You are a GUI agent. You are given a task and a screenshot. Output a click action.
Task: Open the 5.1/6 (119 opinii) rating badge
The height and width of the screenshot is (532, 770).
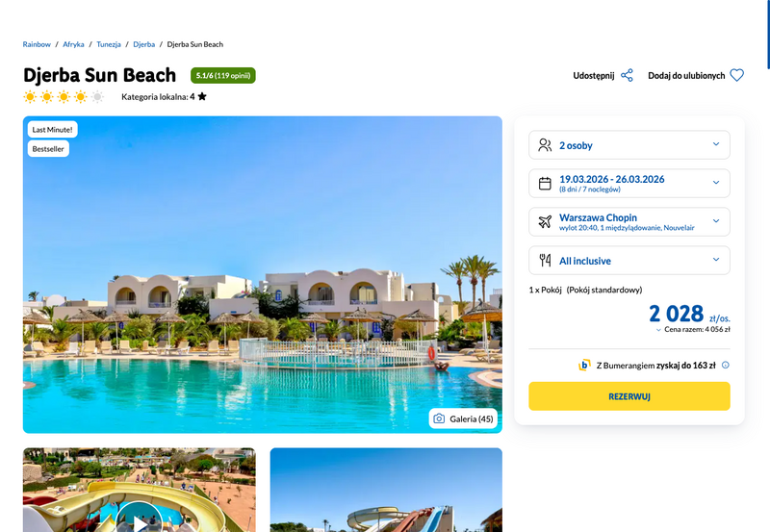(223, 76)
